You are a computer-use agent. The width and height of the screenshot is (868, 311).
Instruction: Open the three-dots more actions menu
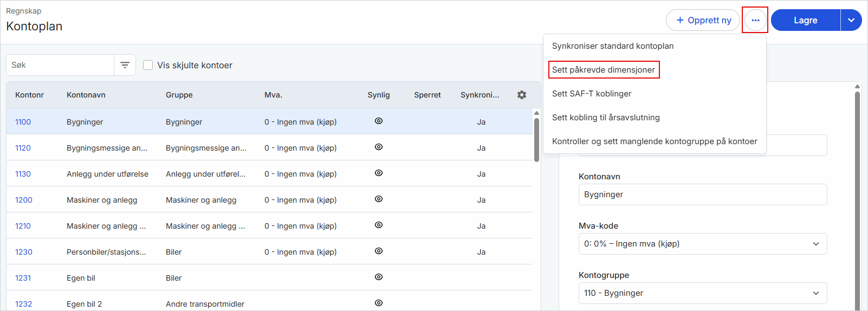coord(755,20)
